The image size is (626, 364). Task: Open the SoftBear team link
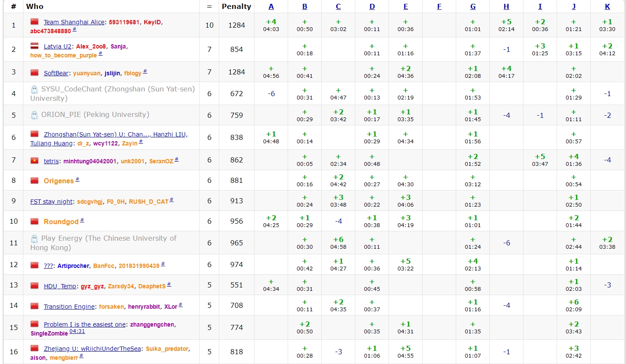(56, 73)
